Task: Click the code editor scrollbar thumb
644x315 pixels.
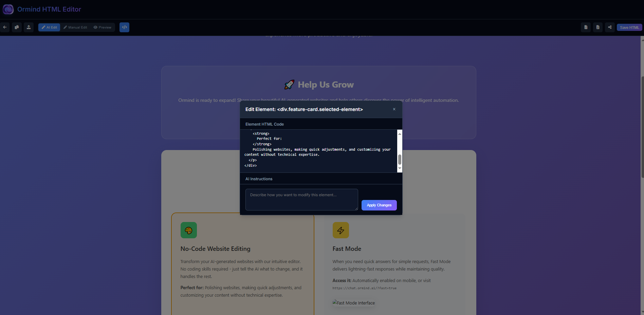Action: pyautogui.click(x=400, y=160)
